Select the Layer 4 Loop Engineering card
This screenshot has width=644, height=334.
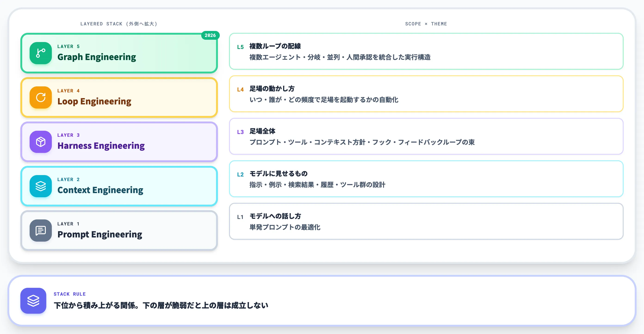coord(119,97)
